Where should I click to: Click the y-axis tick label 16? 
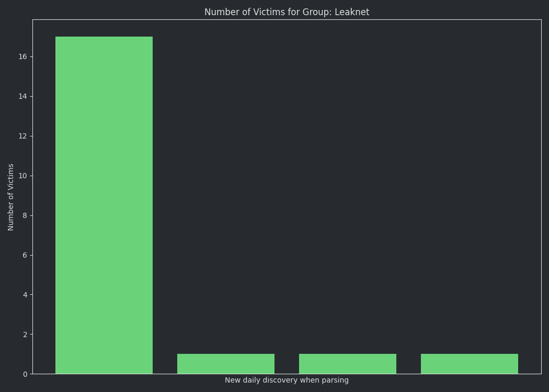tap(23, 56)
